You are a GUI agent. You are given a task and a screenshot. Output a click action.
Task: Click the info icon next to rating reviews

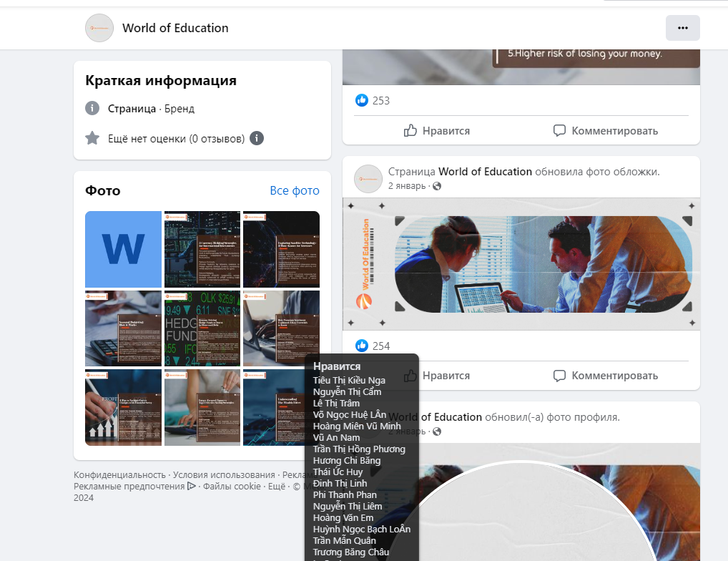(x=257, y=138)
